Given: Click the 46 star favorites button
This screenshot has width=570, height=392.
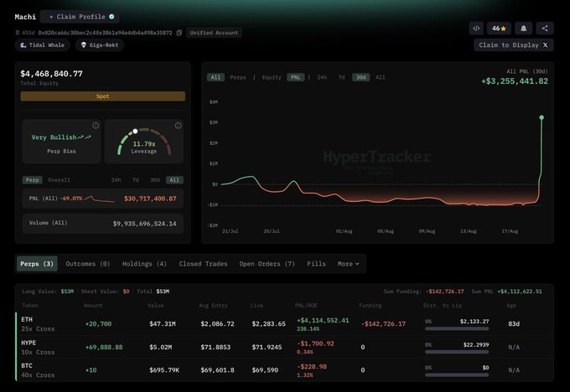Looking at the screenshot, I should 499,28.
